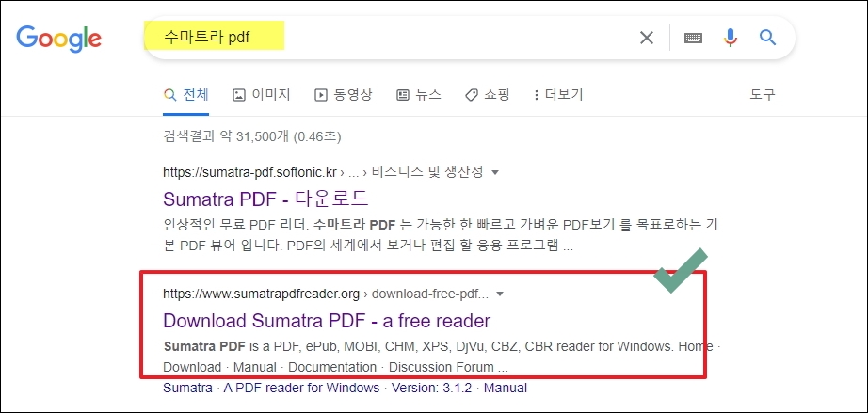Switch to the 이미지 tab
Screen dimensions: 868x413
262,95
